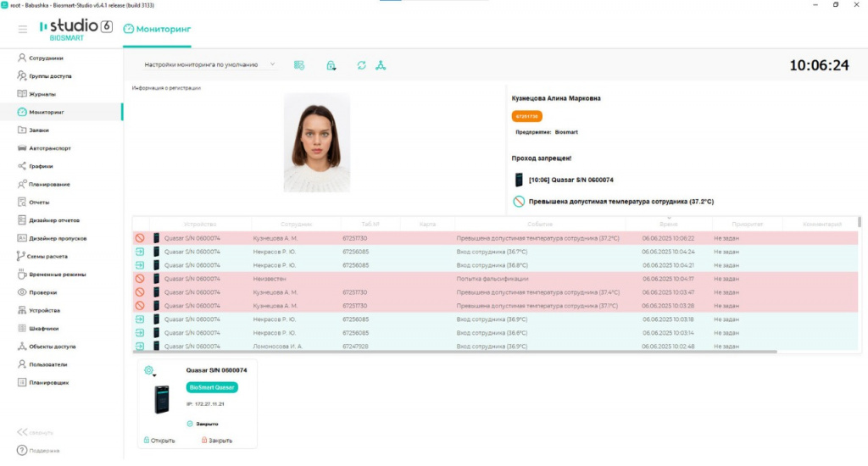The height and width of the screenshot is (466, 868).
Task: Open the Quasar device gear menu
Action: click(x=149, y=371)
